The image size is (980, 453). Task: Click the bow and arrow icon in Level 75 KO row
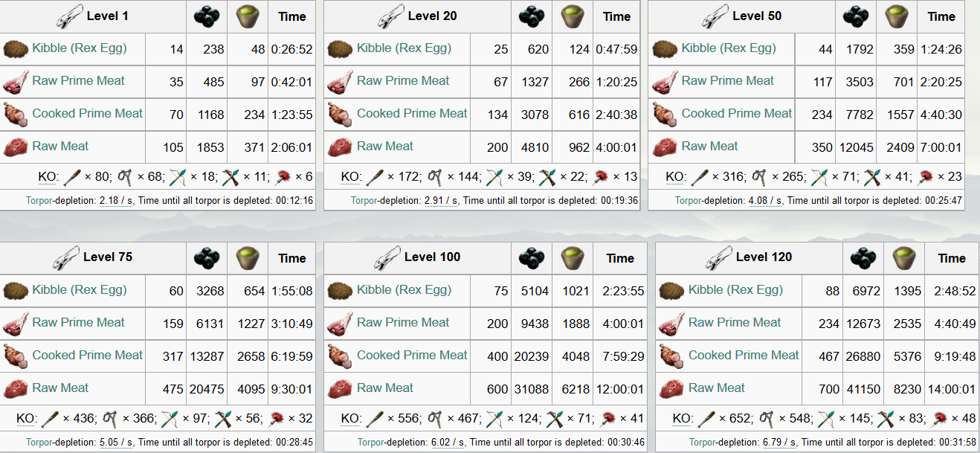coord(171,420)
